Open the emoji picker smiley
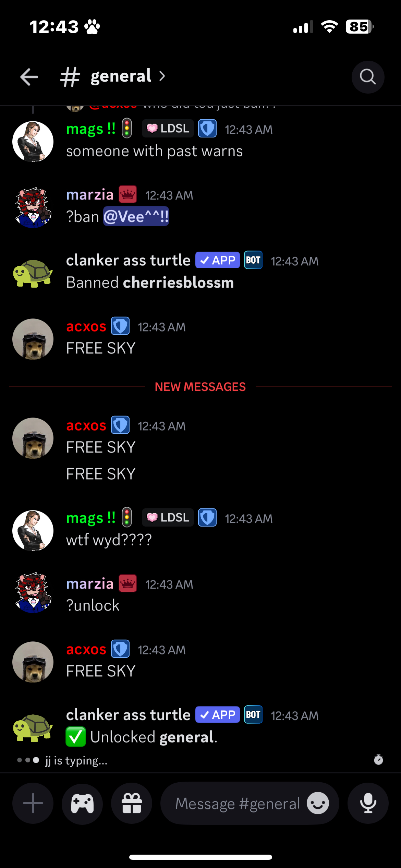The height and width of the screenshot is (868, 401). point(318,803)
